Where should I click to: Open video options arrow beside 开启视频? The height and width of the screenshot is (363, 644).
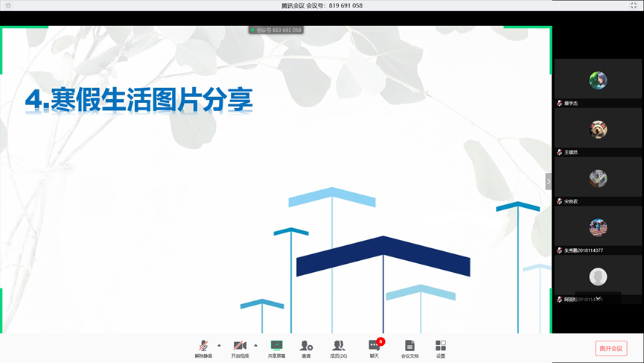point(255,345)
